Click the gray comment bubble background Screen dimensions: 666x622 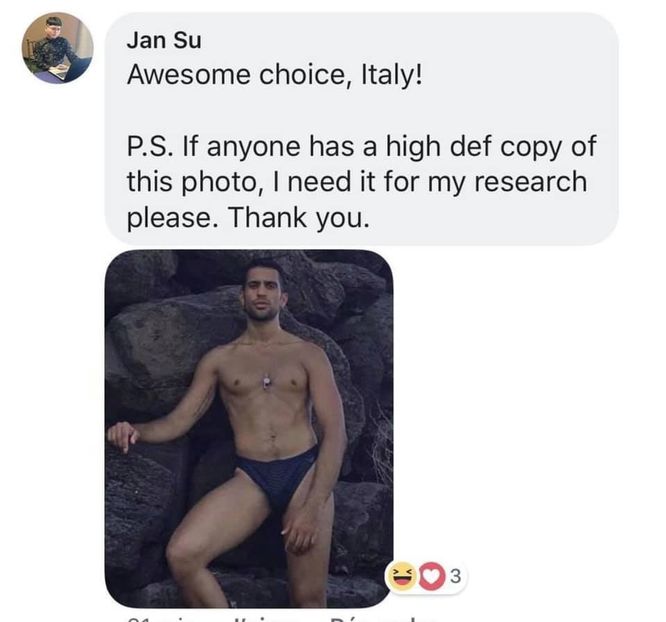point(361,128)
